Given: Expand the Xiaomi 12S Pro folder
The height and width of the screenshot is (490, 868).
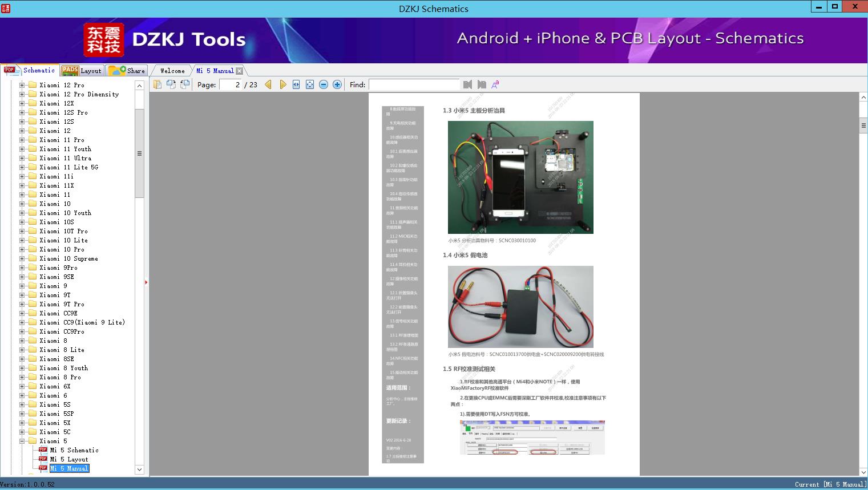Looking at the screenshot, I should (22, 112).
